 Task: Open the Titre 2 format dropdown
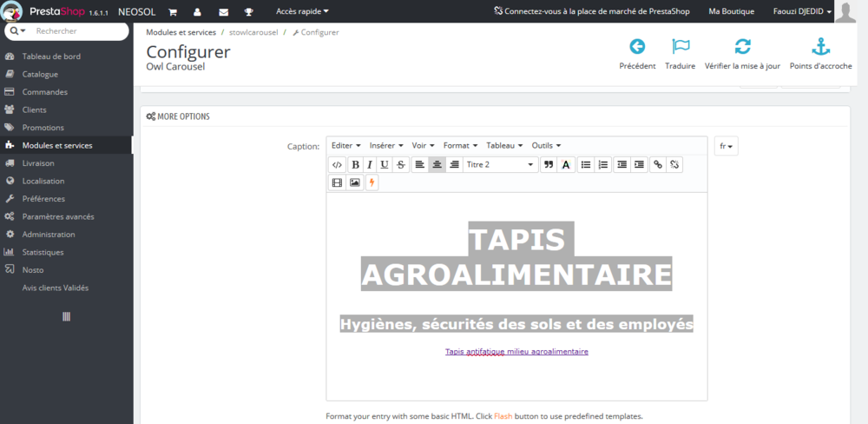tap(500, 164)
